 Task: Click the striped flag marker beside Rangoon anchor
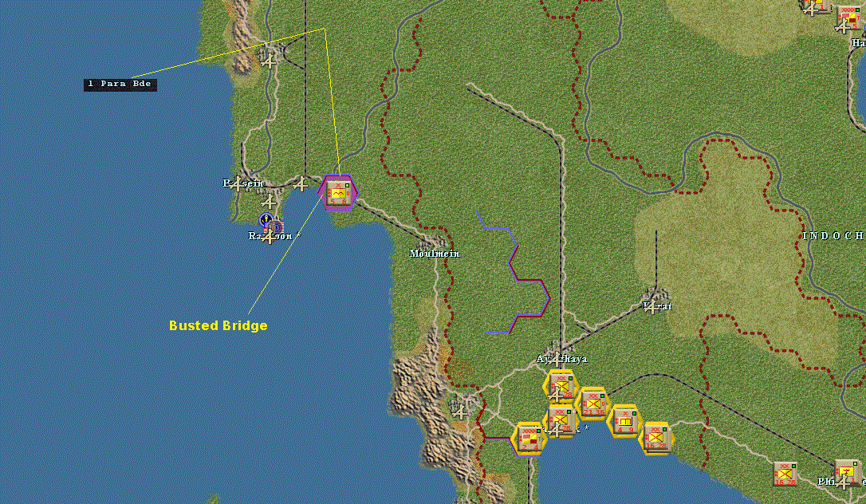(x=277, y=227)
